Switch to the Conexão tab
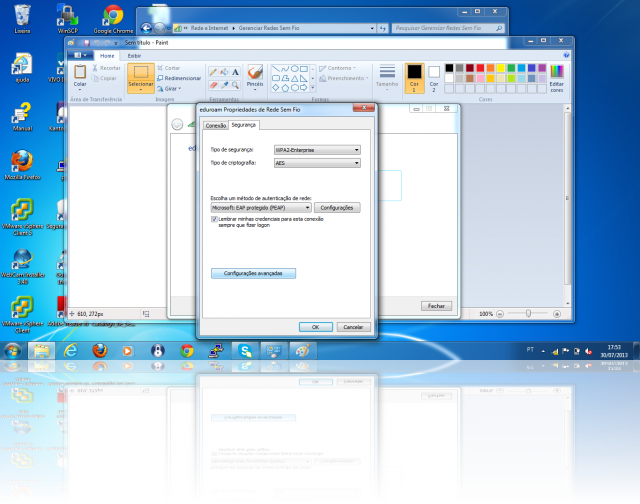 click(x=216, y=126)
